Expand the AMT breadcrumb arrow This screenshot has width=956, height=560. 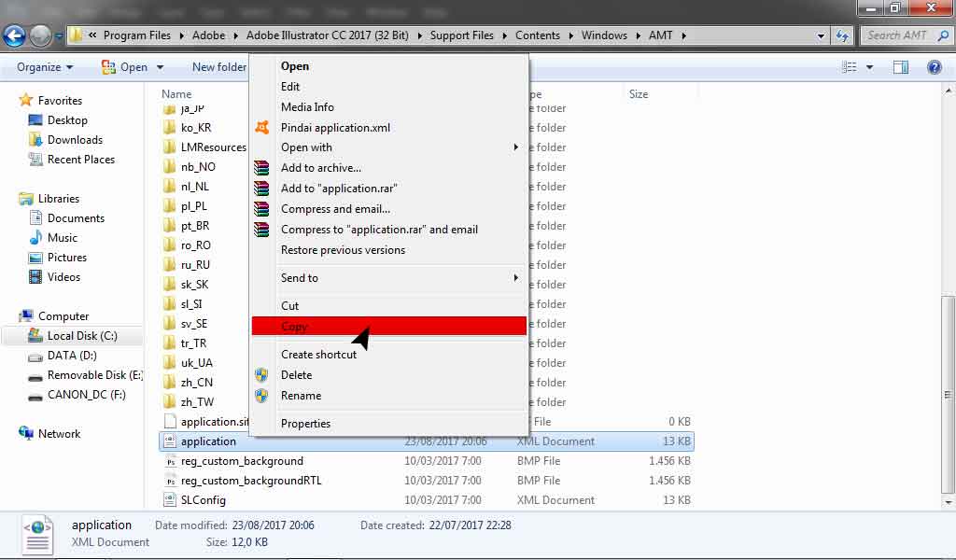coord(683,36)
